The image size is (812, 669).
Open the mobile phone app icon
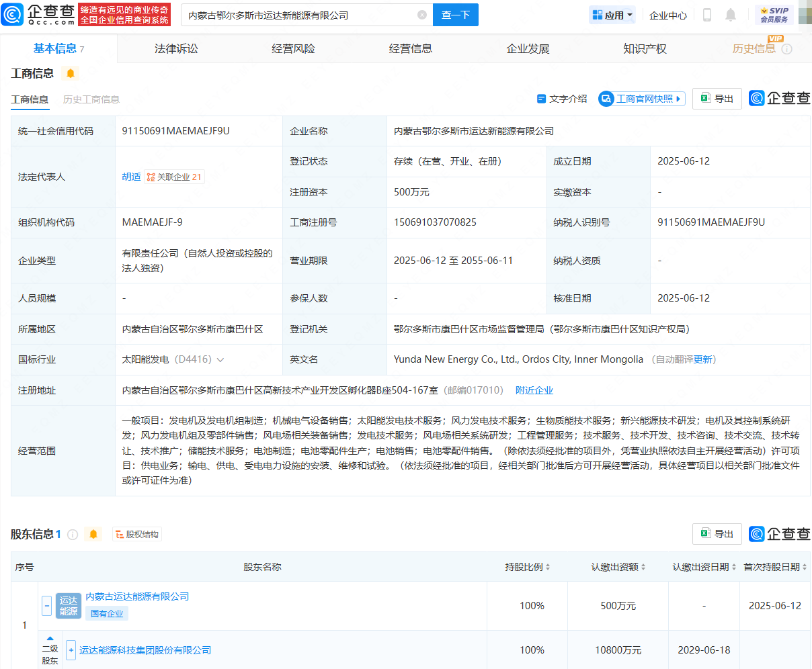[x=707, y=15]
